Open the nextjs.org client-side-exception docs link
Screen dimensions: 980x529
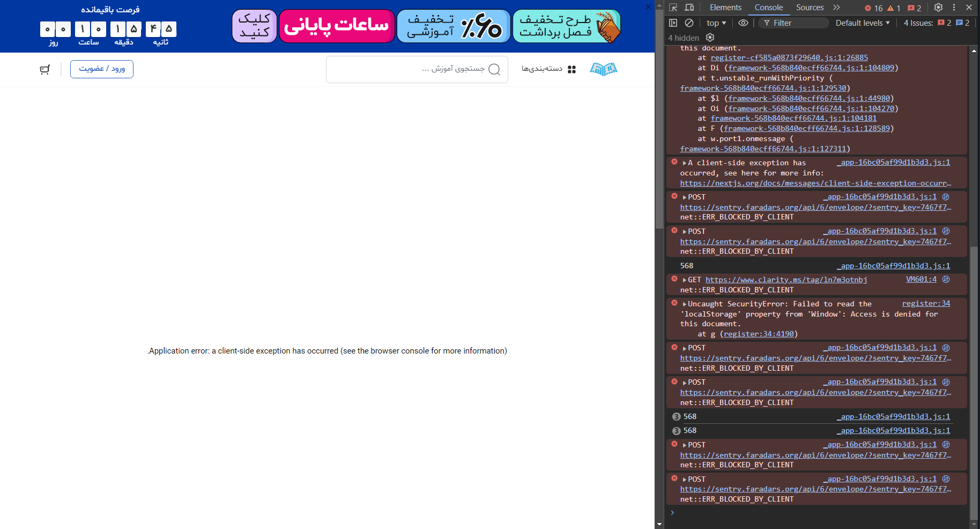pos(815,183)
